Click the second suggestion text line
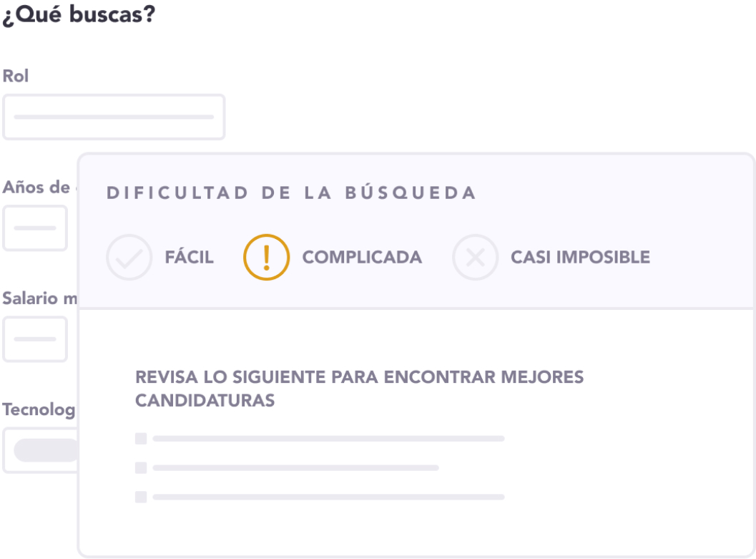This screenshot has width=756, height=559. (295, 468)
